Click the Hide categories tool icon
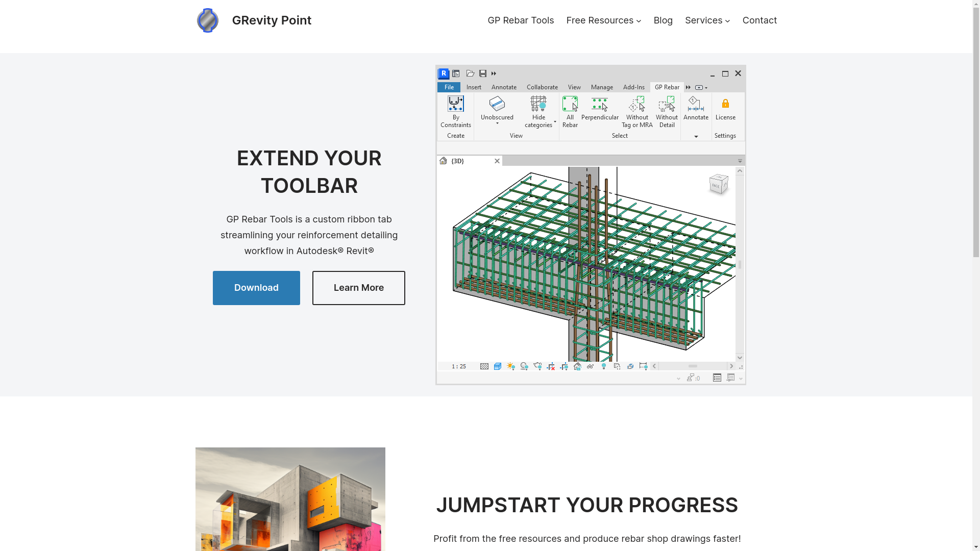This screenshot has width=980, height=551. (x=538, y=104)
